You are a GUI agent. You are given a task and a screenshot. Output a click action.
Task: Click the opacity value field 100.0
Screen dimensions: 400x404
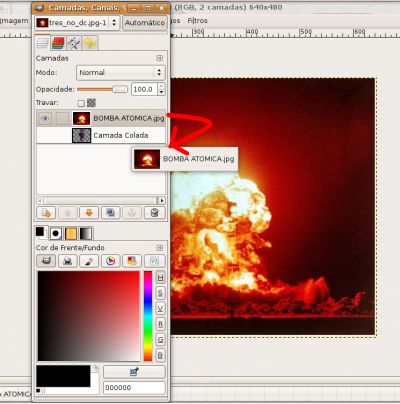coord(144,89)
